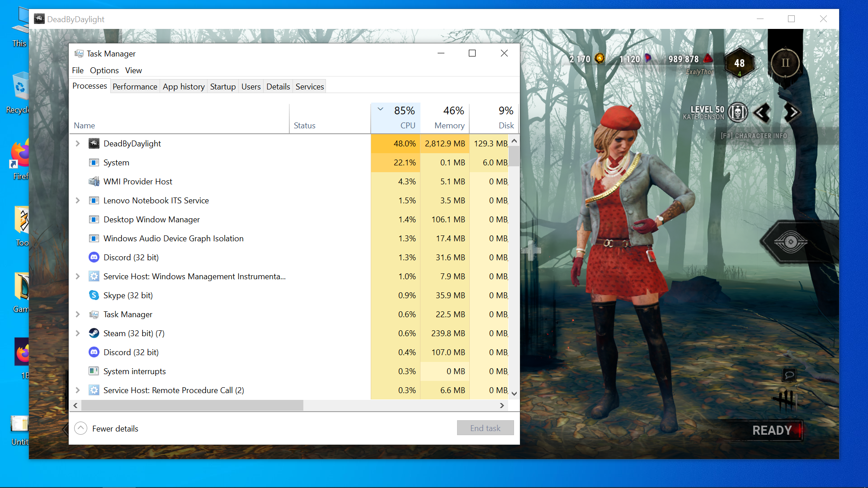Click the Lenovo Notebook ITS Service icon
Viewport: 868px width, 488px height.
coord(94,201)
